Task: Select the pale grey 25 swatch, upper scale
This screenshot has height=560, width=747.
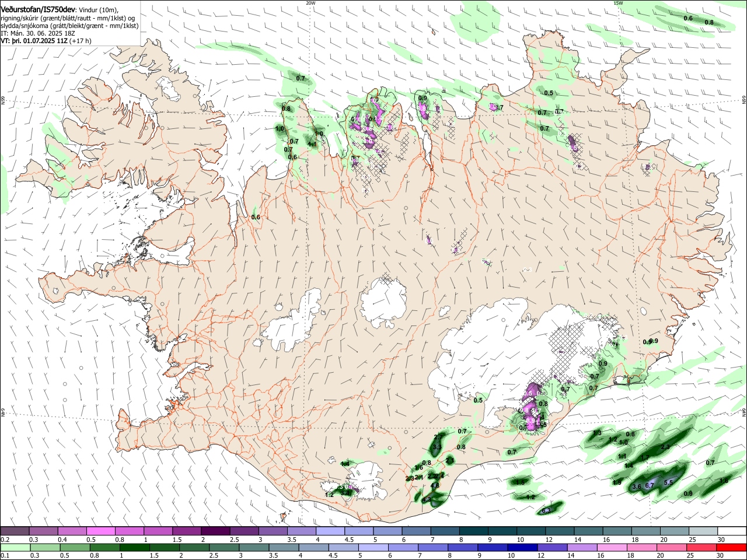Action: coord(704,531)
